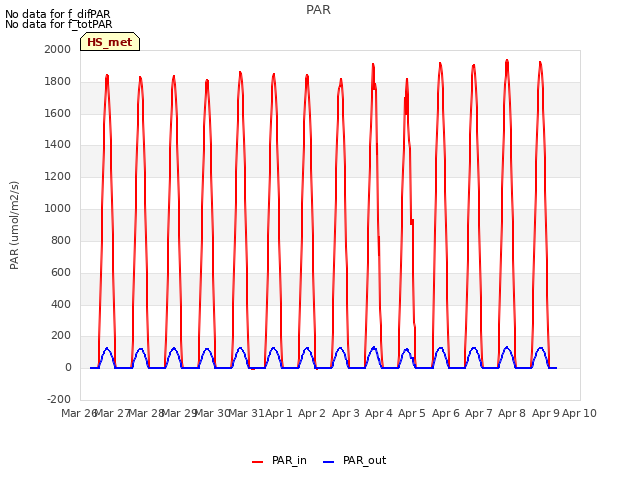This screenshot has height=480, width=640.
Task: Click the 1000 y-axis tick label
Action: click(58, 209)
